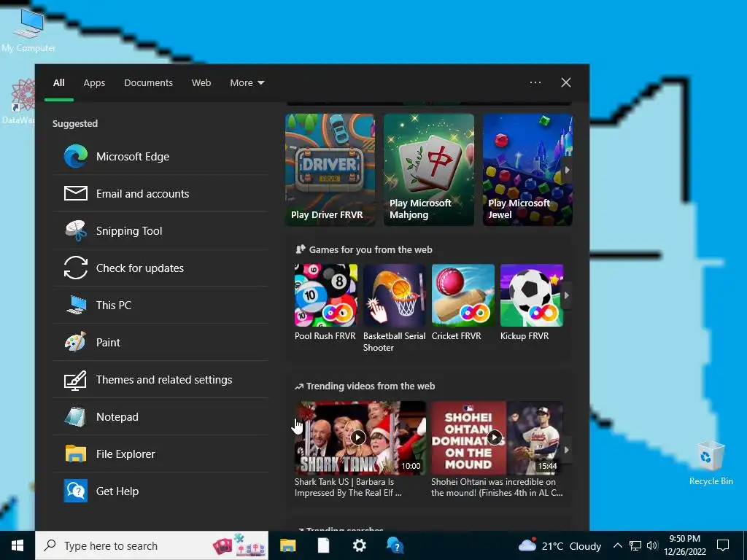
Task: Open Pool Rush FRVR game
Action: pos(325,303)
